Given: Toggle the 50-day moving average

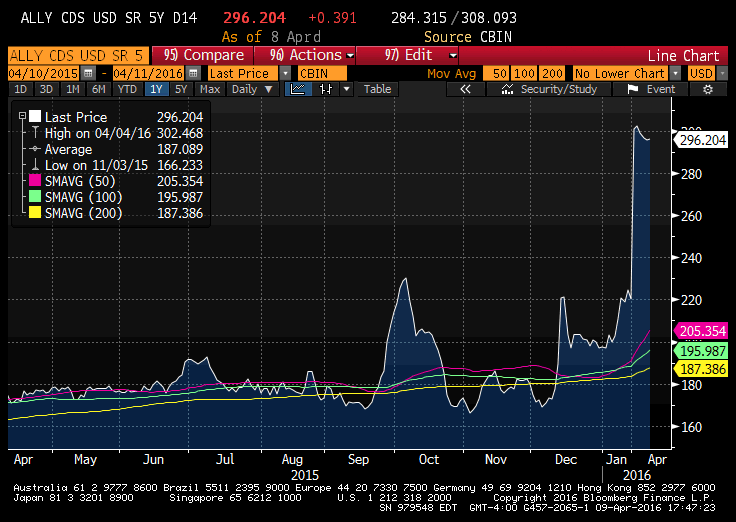Looking at the screenshot, I should pos(496,74).
